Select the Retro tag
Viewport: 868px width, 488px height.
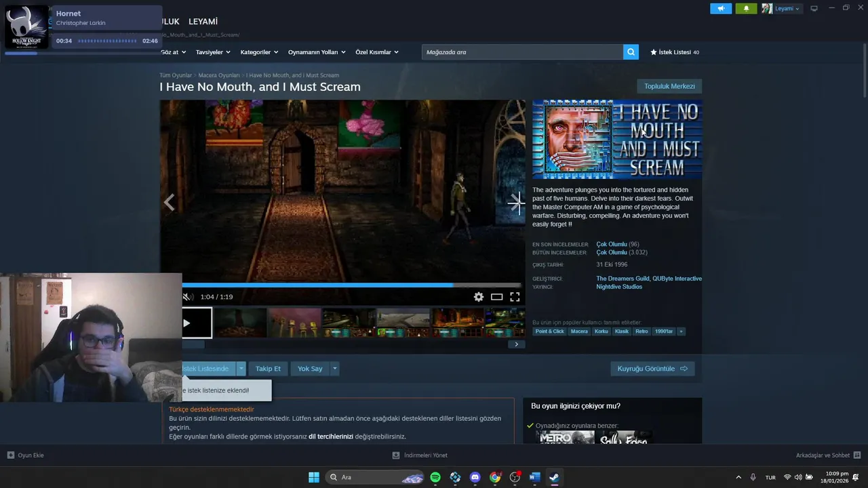tap(642, 331)
